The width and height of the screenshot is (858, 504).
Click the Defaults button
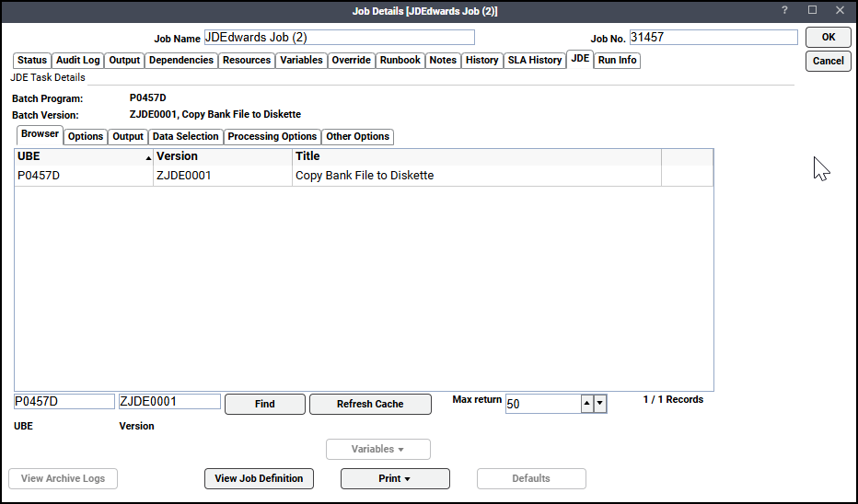[x=531, y=478]
